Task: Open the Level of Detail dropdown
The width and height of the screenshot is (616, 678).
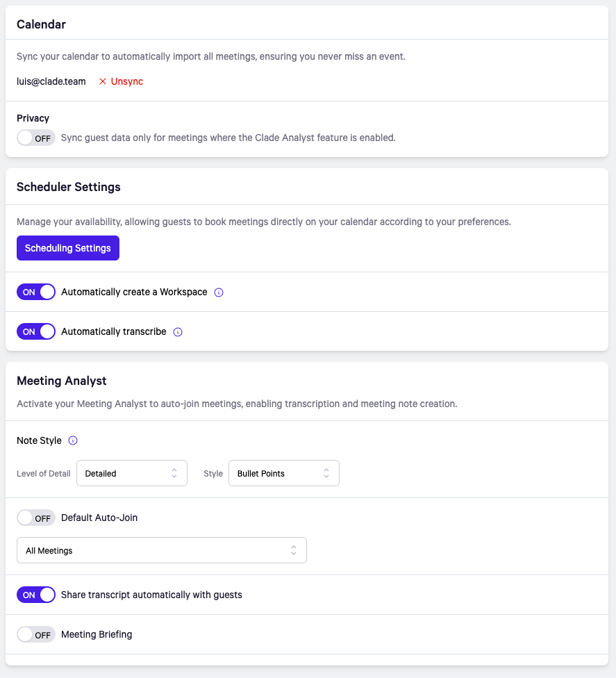Action: click(x=132, y=473)
